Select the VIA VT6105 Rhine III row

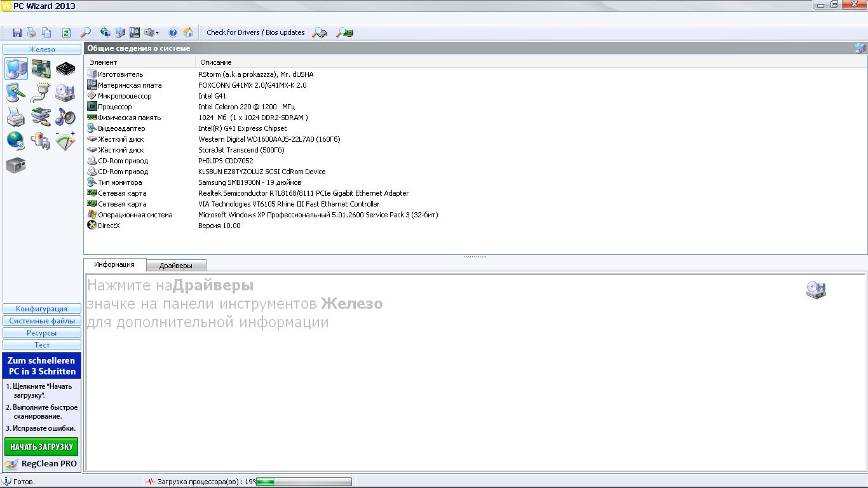pyautogui.click(x=475, y=204)
